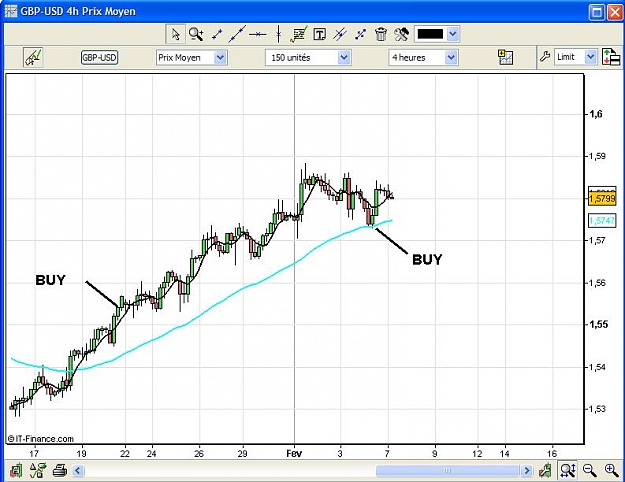Select the text annotation tool

pyautogui.click(x=319, y=35)
